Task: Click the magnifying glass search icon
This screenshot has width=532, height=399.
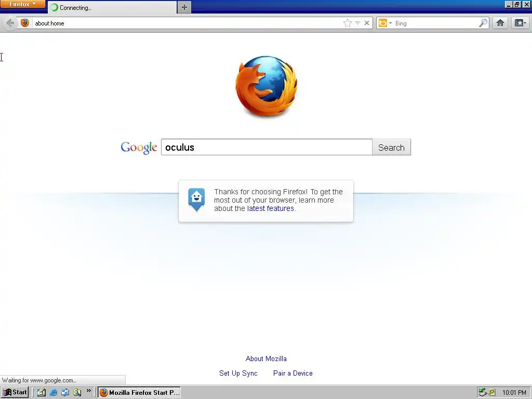Action: (x=483, y=23)
